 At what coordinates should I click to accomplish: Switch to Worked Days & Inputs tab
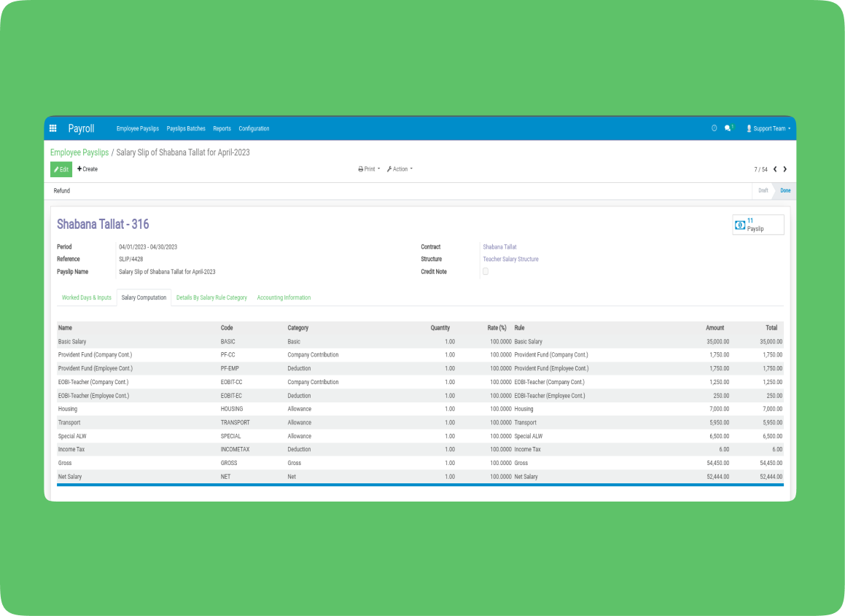pyautogui.click(x=87, y=297)
